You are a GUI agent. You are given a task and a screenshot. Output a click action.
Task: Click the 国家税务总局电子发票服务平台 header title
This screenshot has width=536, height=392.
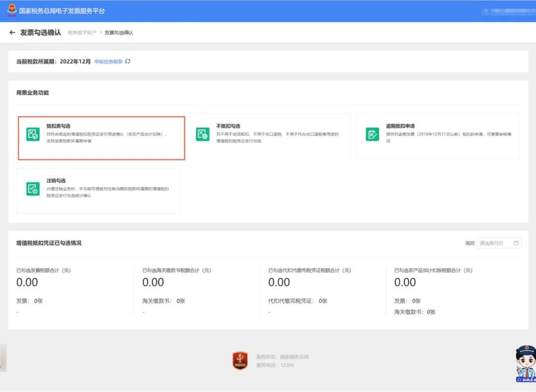coord(62,11)
